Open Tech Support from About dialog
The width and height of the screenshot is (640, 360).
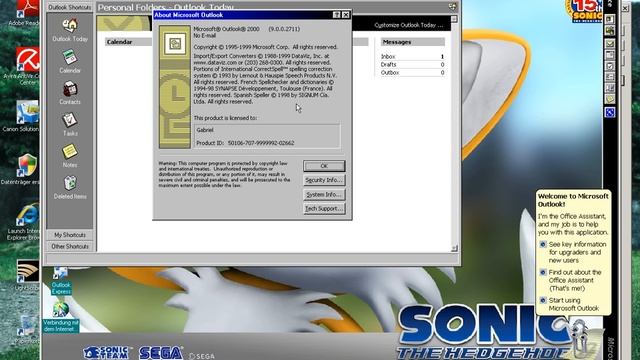click(x=324, y=209)
